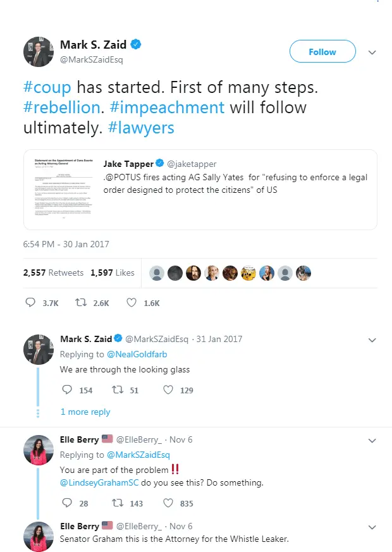Follow Mark S. Zaid

click(x=322, y=52)
